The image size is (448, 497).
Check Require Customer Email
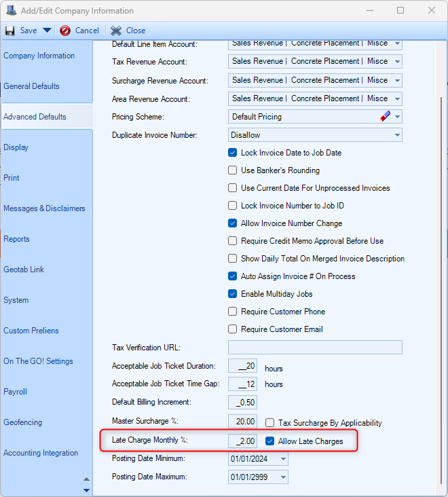tap(233, 329)
